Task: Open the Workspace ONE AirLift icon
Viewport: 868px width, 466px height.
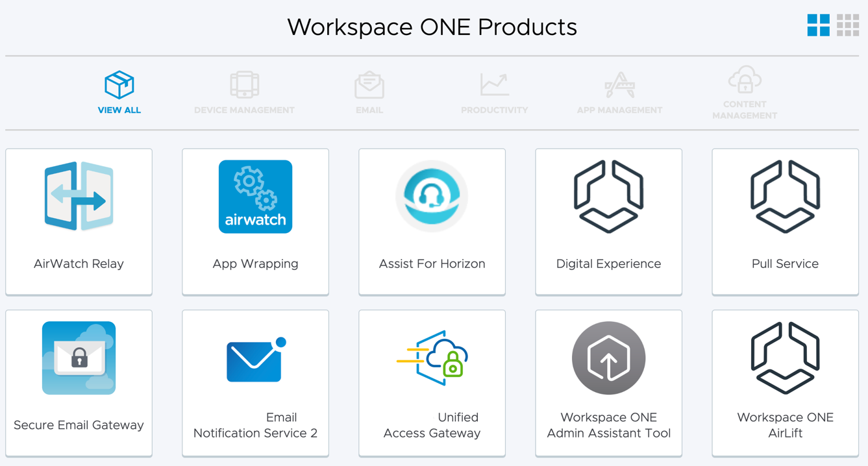Action: coord(785,358)
